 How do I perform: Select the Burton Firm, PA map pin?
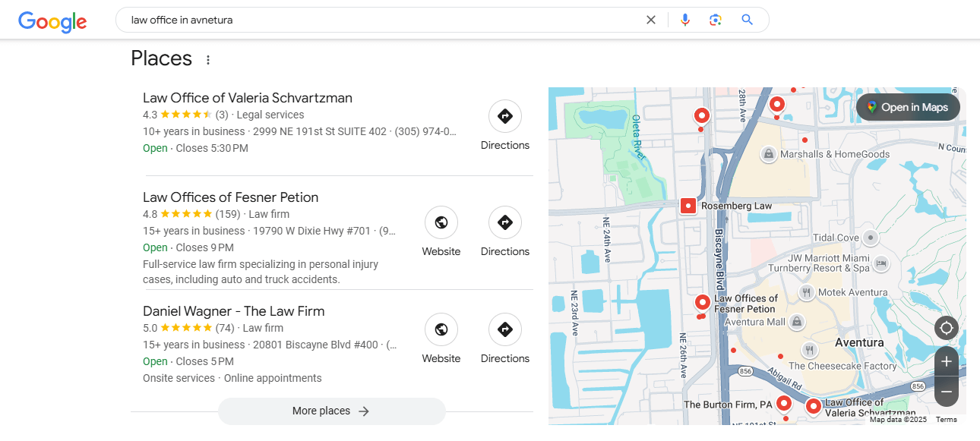[x=784, y=404]
